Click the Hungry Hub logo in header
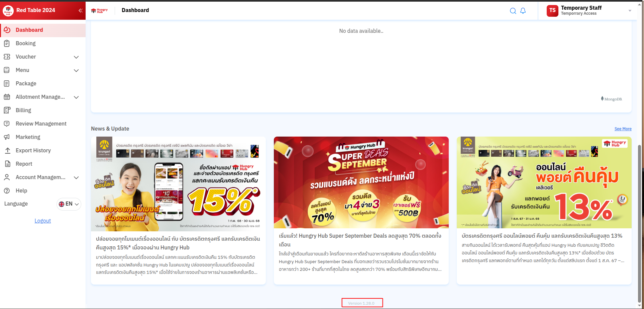The width and height of the screenshot is (644, 309). click(x=99, y=10)
